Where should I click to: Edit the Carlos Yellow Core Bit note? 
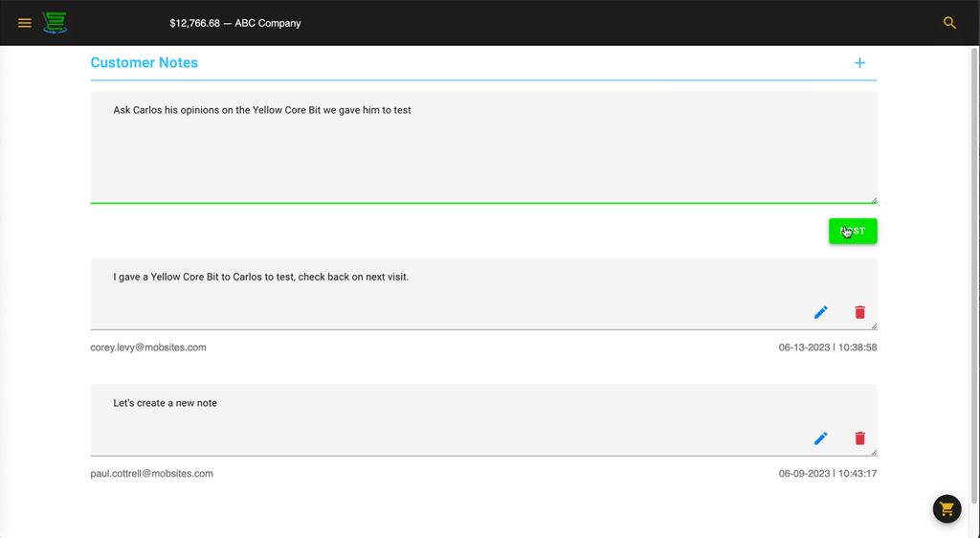[820, 312]
